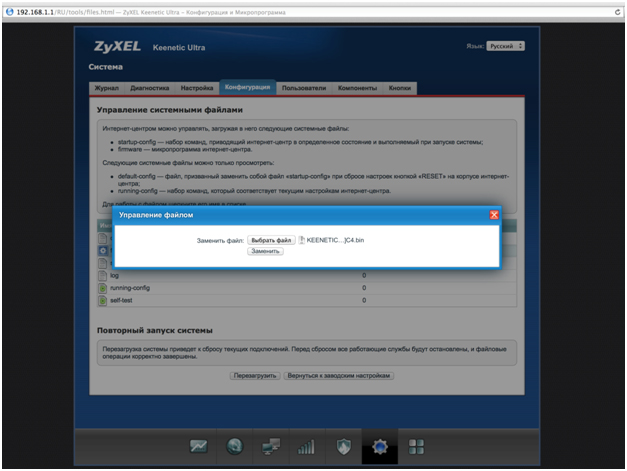The height and width of the screenshot is (471, 627).
Task: Open the home network computers icon
Action: point(271,446)
